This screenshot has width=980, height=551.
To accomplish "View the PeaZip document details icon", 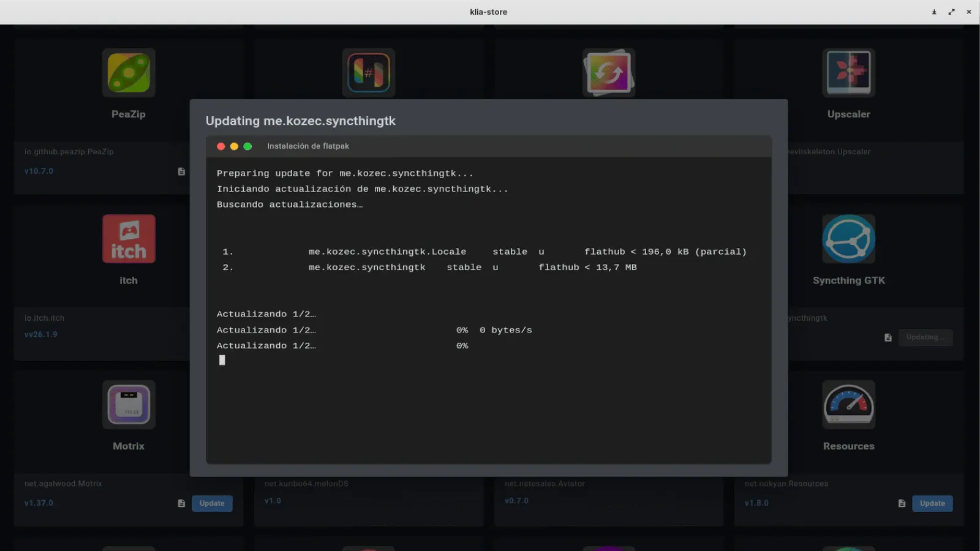I will click(181, 171).
